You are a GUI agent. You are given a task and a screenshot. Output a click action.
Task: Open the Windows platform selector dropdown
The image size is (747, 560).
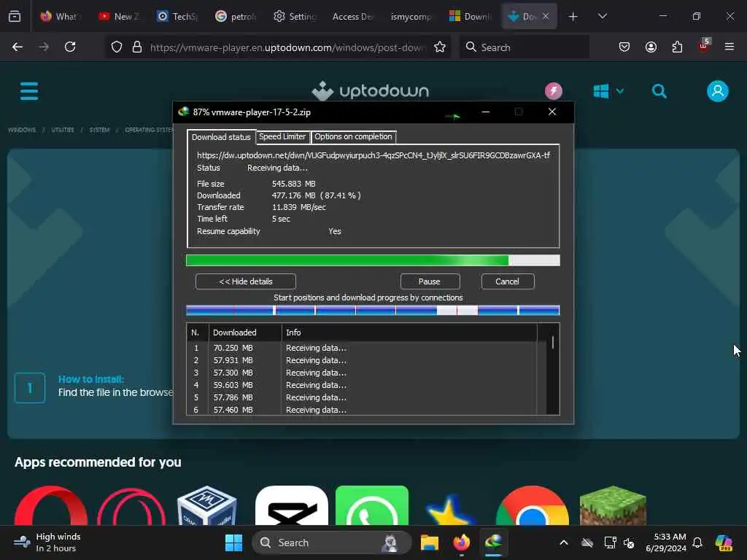click(x=608, y=90)
